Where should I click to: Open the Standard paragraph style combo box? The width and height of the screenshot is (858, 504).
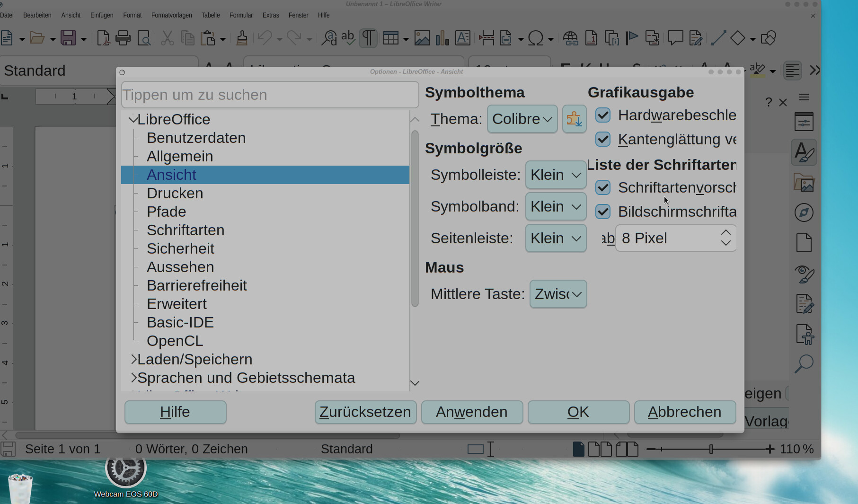(99, 71)
